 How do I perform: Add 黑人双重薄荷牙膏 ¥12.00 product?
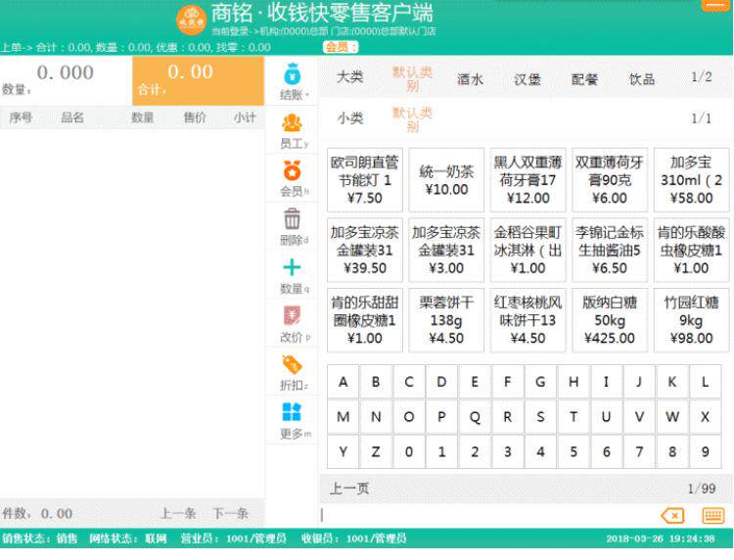coord(528,180)
